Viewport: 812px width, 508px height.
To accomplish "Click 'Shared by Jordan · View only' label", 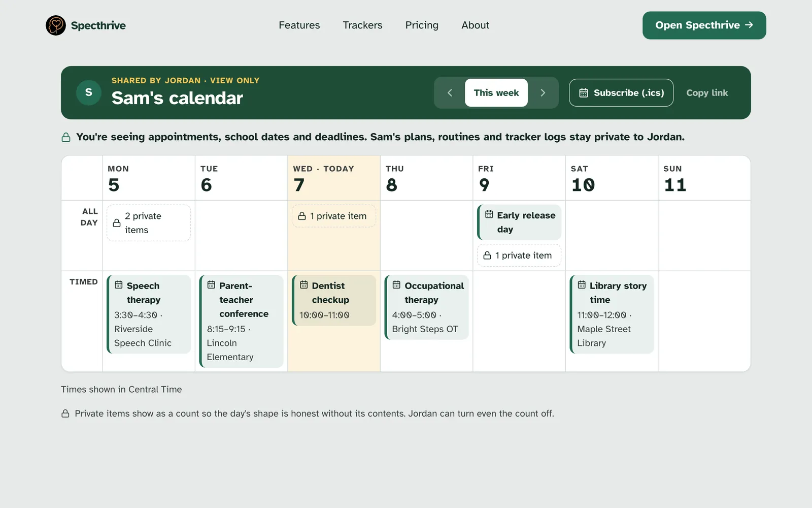I will (185, 81).
